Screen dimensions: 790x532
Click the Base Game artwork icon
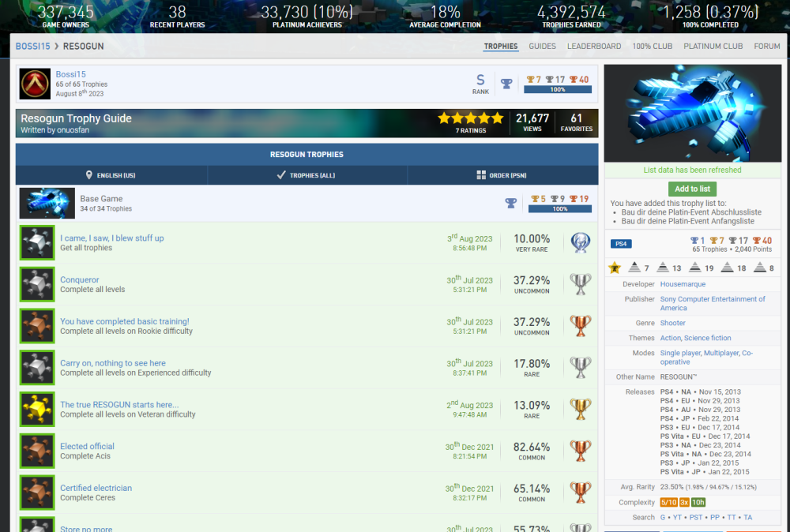(47, 204)
